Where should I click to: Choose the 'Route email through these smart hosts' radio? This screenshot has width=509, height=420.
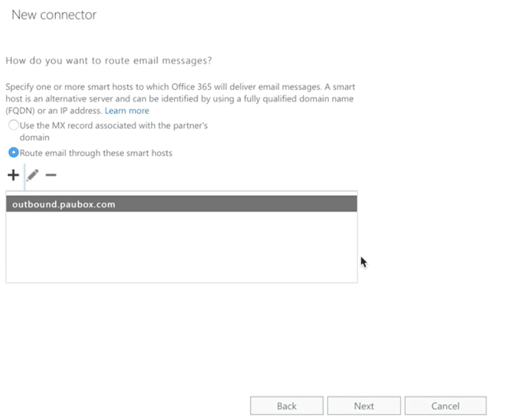pyautogui.click(x=13, y=153)
